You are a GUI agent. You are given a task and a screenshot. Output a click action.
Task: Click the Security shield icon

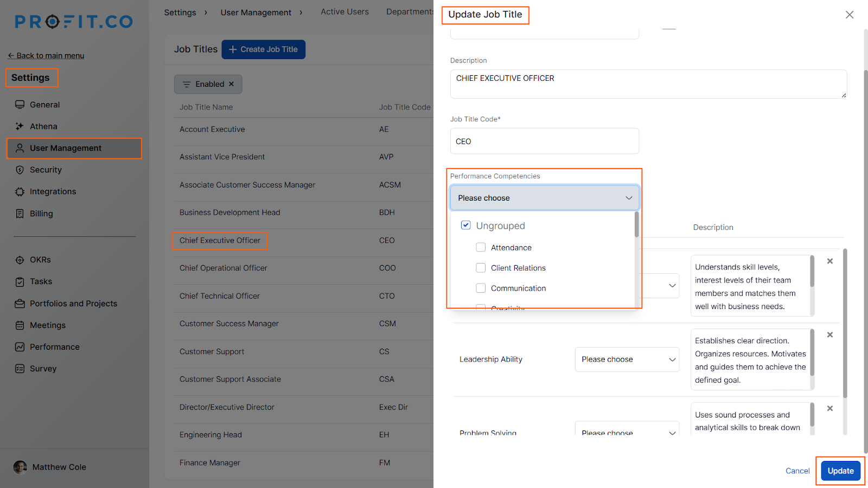pyautogui.click(x=20, y=170)
